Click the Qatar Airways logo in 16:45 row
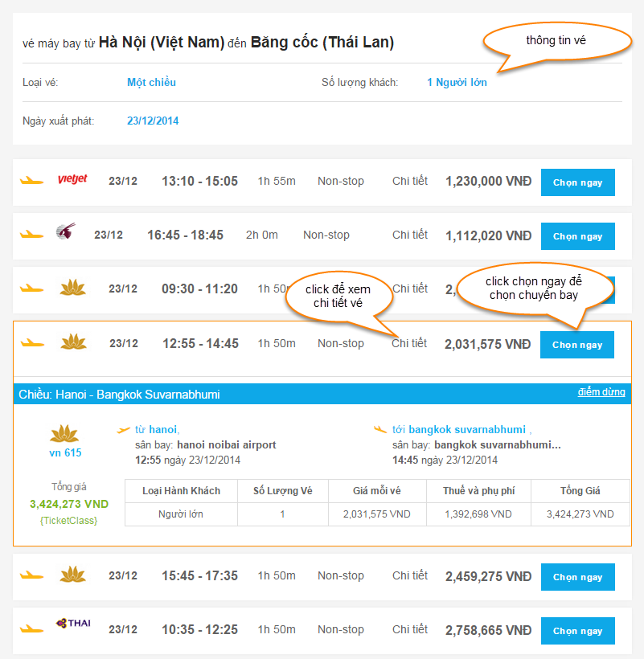Image resolution: width=644 pixels, height=659 pixels. coord(66,231)
